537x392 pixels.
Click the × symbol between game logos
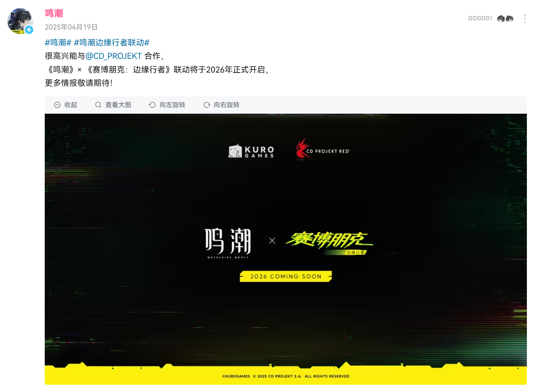click(x=272, y=240)
